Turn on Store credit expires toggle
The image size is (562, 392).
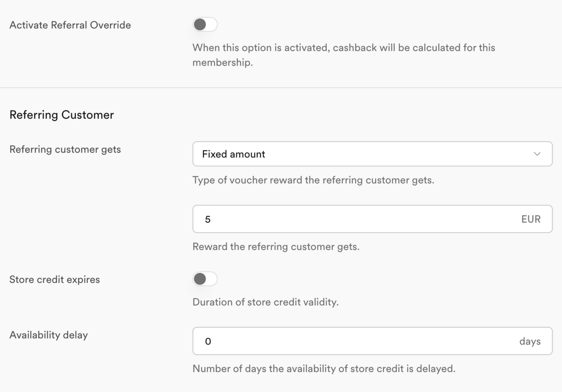click(205, 279)
